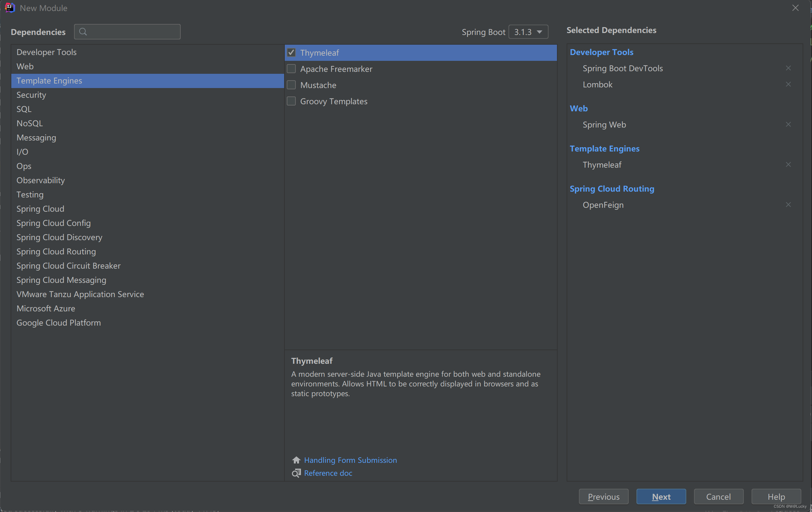The width and height of the screenshot is (812, 512).
Task: Open the Handling Form Submission guide link
Action: pos(350,460)
